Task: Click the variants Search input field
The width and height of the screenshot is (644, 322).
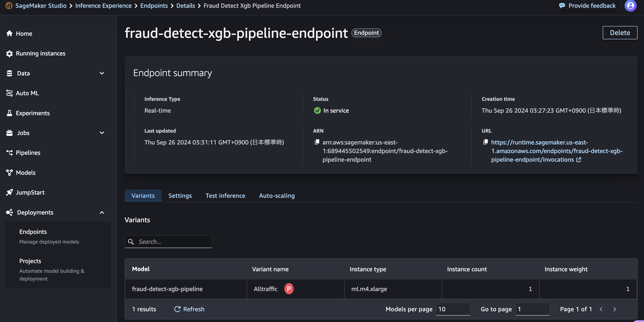Action: tap(172, 242)
